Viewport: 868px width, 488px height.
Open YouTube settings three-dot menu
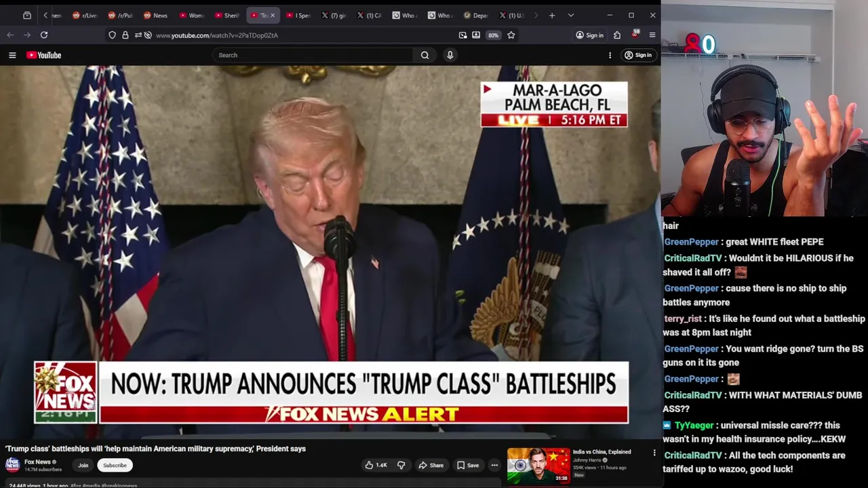(610, 55)
